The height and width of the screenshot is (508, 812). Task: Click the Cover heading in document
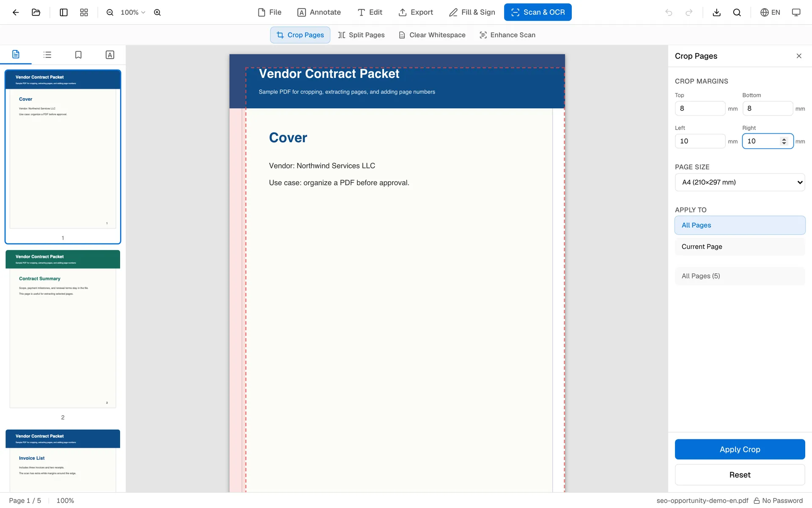tap(288, 138)
